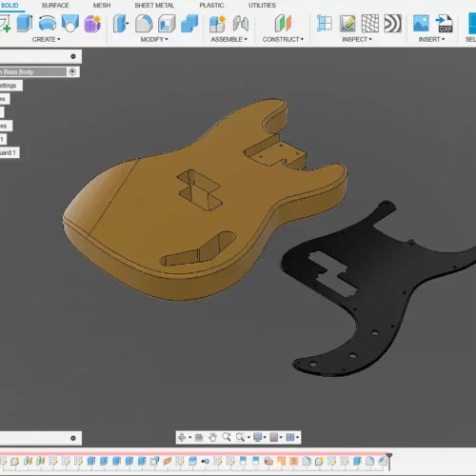Switch to the SURFACE tab
This screenshot has width=476, height=476.
[55, 6]
